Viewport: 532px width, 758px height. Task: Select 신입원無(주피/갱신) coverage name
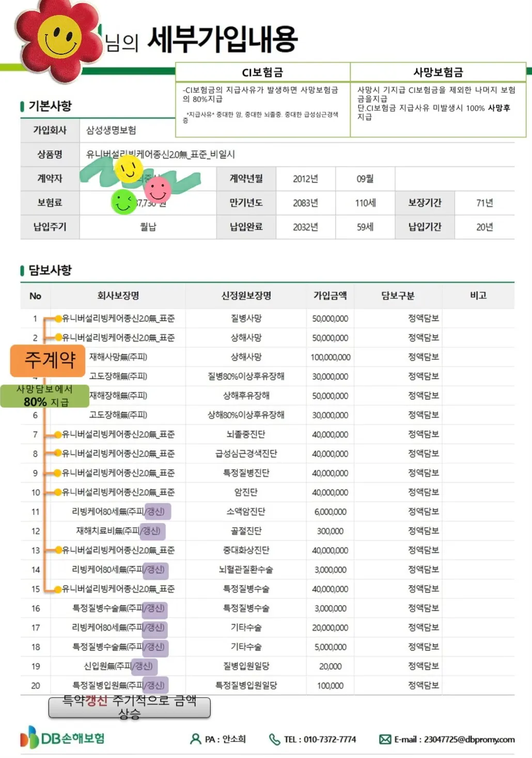tap(118, 667)
